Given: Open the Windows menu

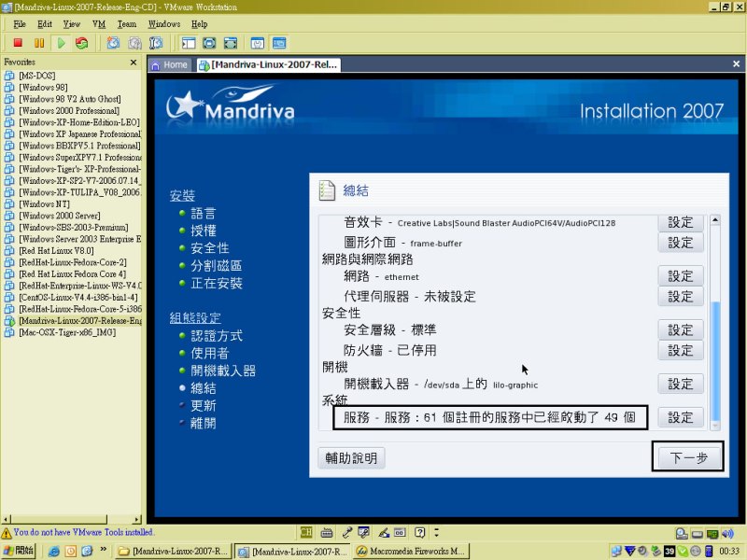Looking at the screenshot, I should point(164,24).
